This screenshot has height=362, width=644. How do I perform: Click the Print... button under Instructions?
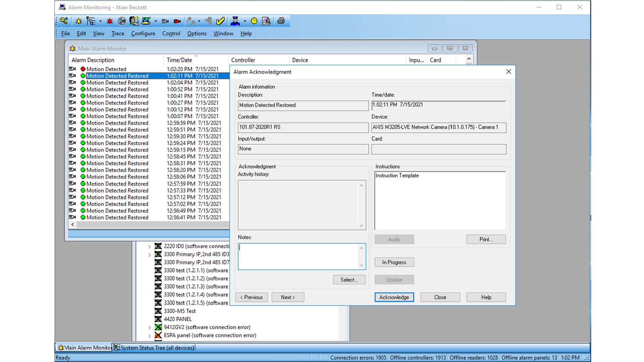[486, 239]
